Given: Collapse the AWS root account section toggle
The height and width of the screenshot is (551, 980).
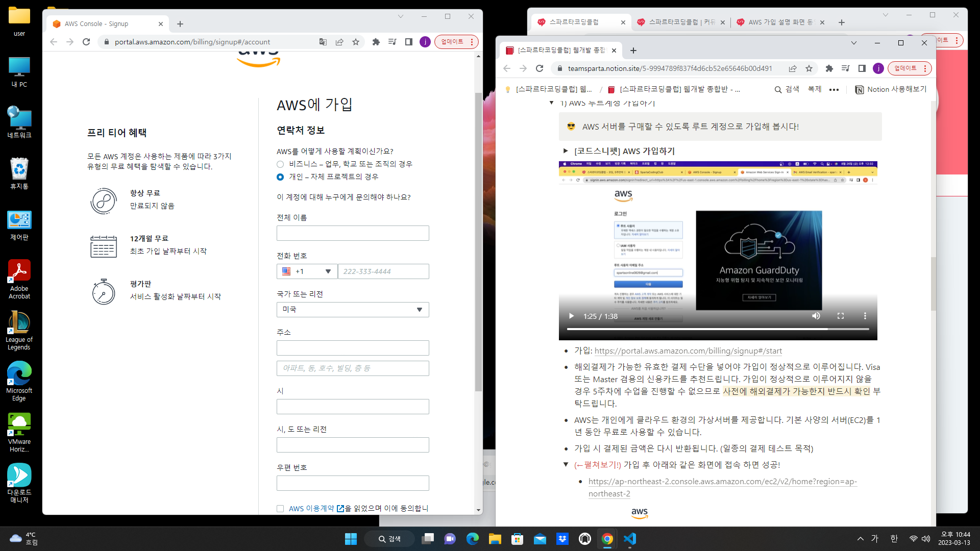Looking at the screenshot, I should (551, 103).
